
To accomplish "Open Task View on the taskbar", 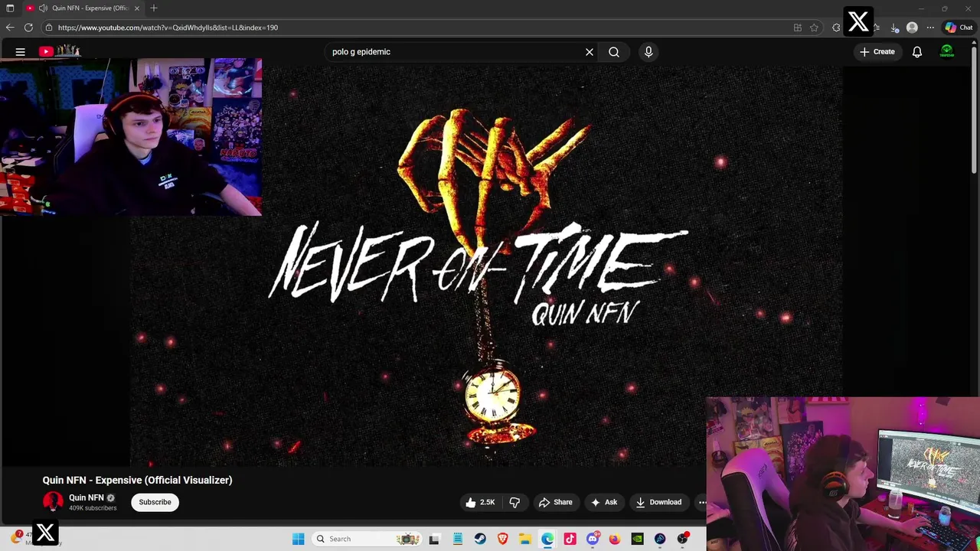I will [x=434, y=539].
